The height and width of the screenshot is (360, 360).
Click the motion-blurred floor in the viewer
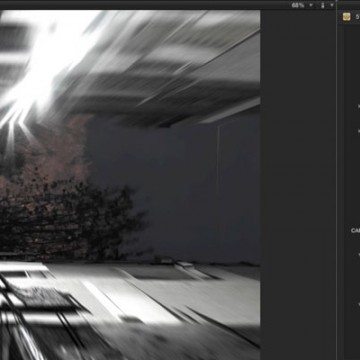(x=150, y=307)
